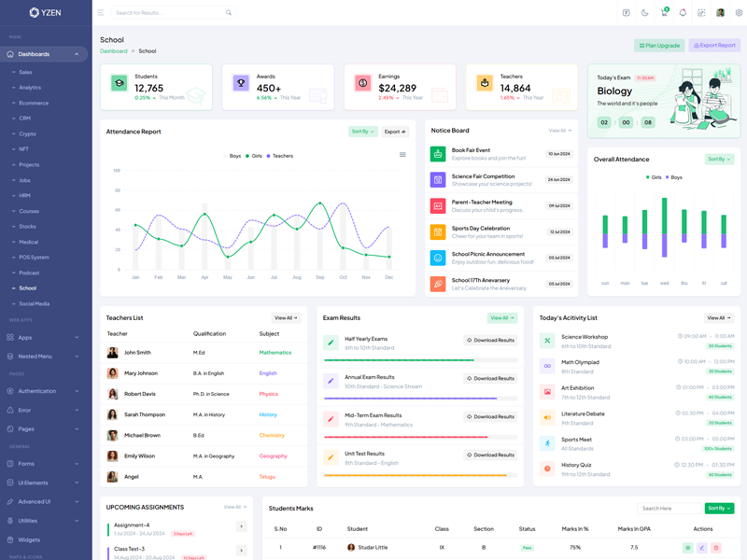
Task: Delete the Studar Little row using trash icon
Action: [715, 548]
